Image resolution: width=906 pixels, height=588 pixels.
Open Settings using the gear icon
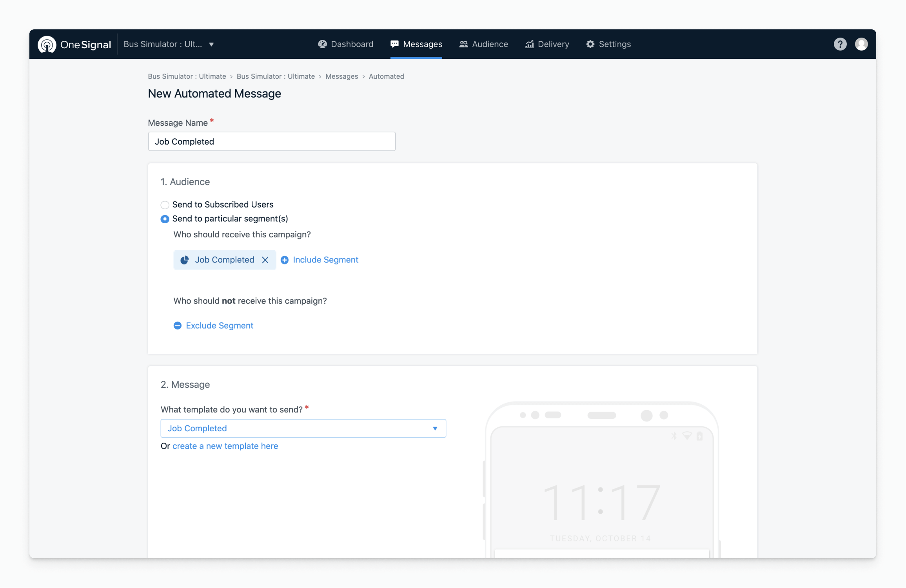pyautogui.click(x=590, y=44)
